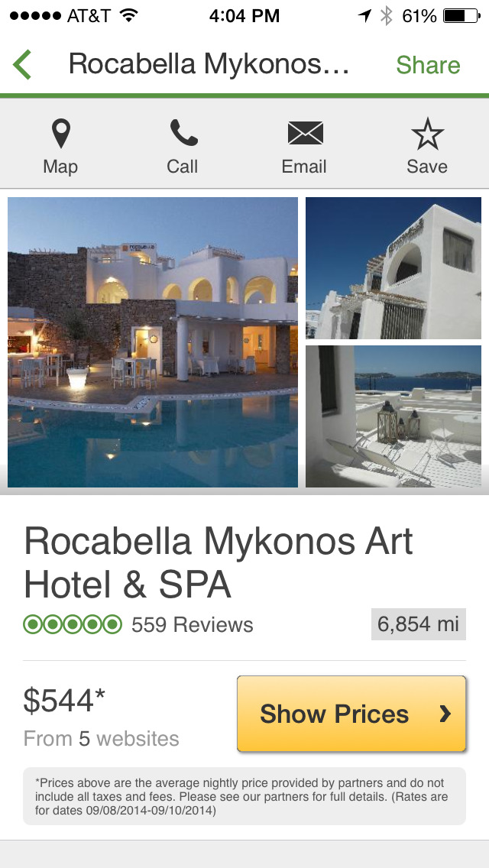Tap the 559 Reviews link
Image resolution: width=489 pixels, height=868 pixels.
tap(193, 625)
